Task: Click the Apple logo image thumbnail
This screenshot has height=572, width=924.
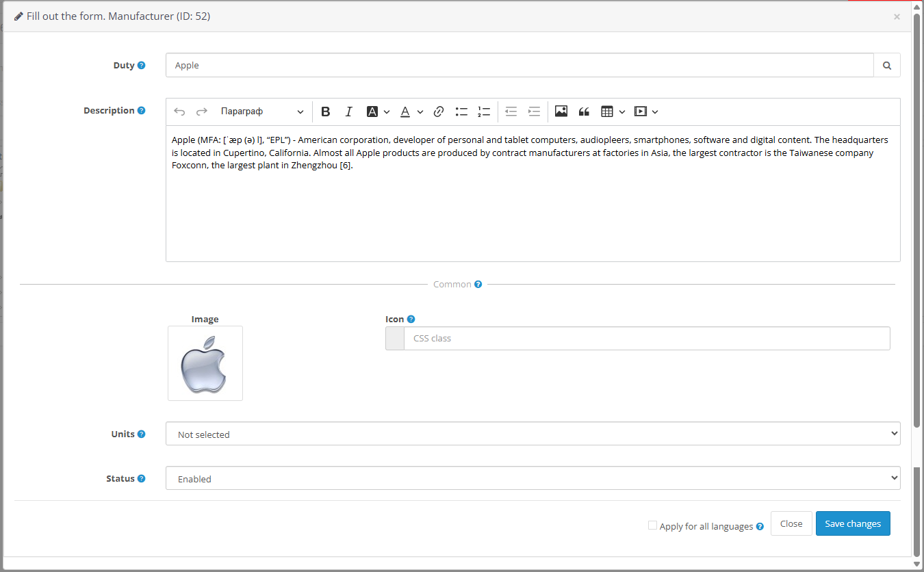Action: [205, 363]
